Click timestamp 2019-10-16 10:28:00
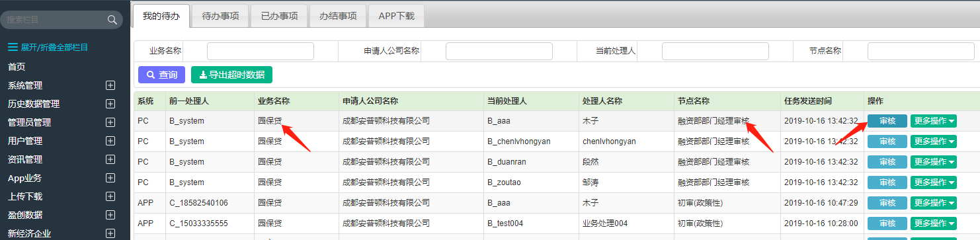980x240 pixels. [821, 223]
